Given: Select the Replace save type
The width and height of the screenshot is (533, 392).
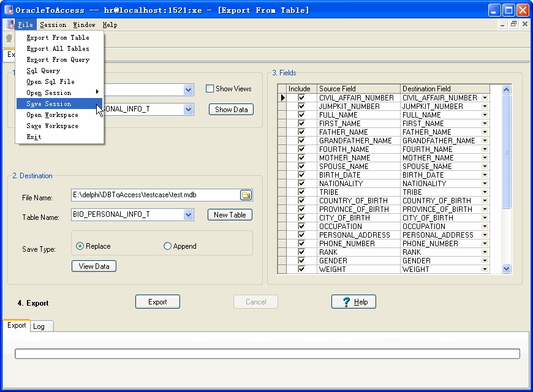Looking at the screenshot, I should (x=80, y=246).
